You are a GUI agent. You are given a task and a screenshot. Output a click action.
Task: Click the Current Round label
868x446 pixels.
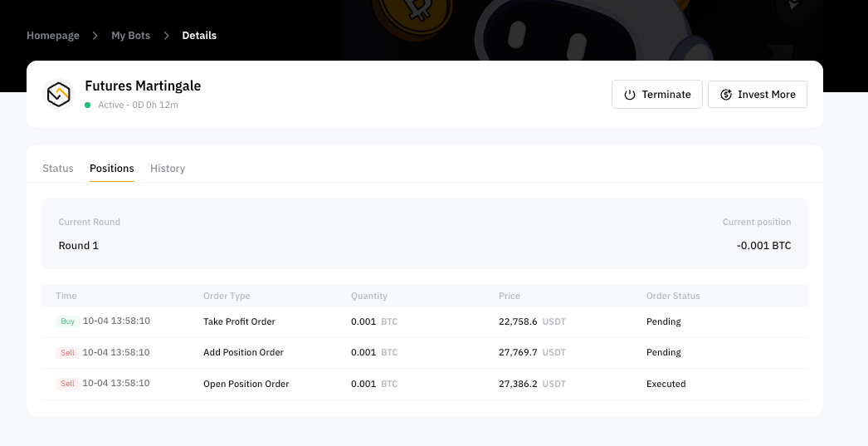[89, 222]
